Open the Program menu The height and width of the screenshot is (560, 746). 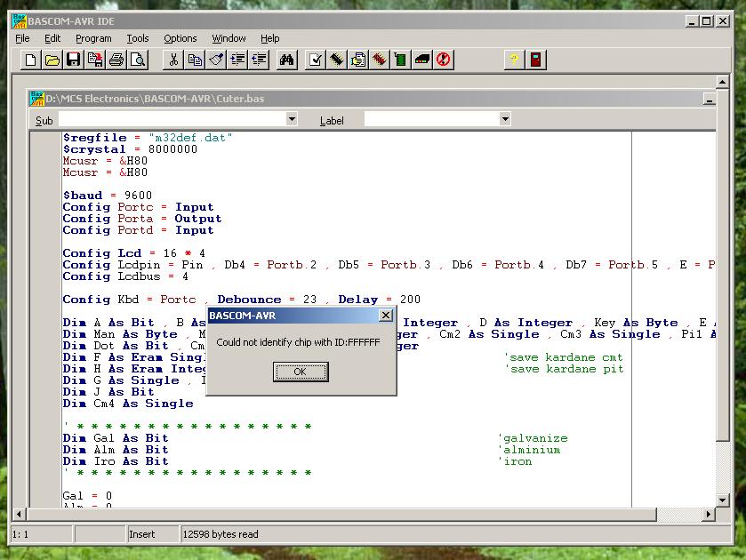(93, 38)
